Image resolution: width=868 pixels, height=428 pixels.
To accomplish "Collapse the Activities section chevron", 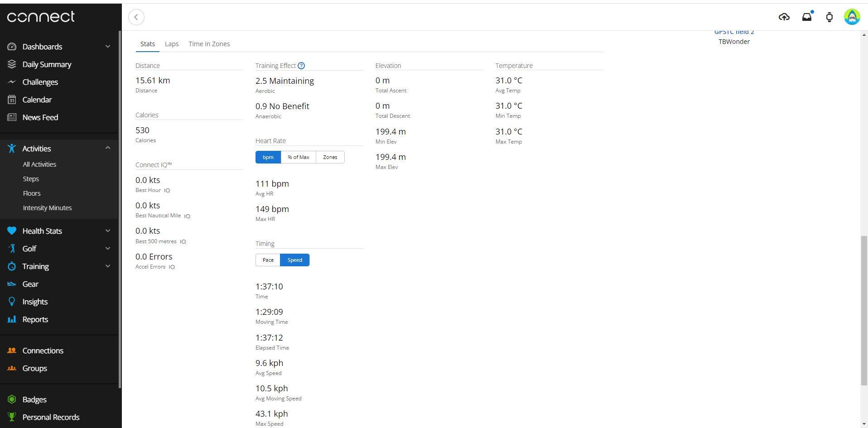I will pyautogui.click(x=108, y=148).
